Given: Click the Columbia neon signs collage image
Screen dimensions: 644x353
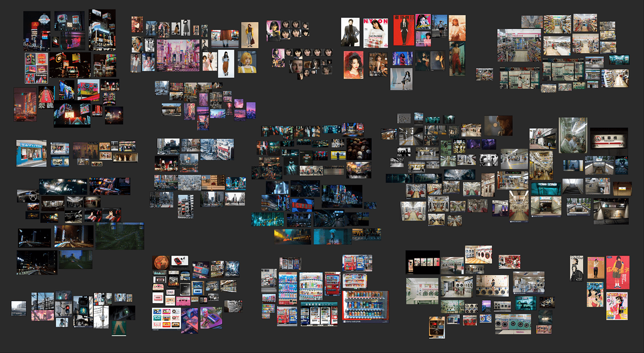Looking at the screenshot, I should [x=36, y=68].
